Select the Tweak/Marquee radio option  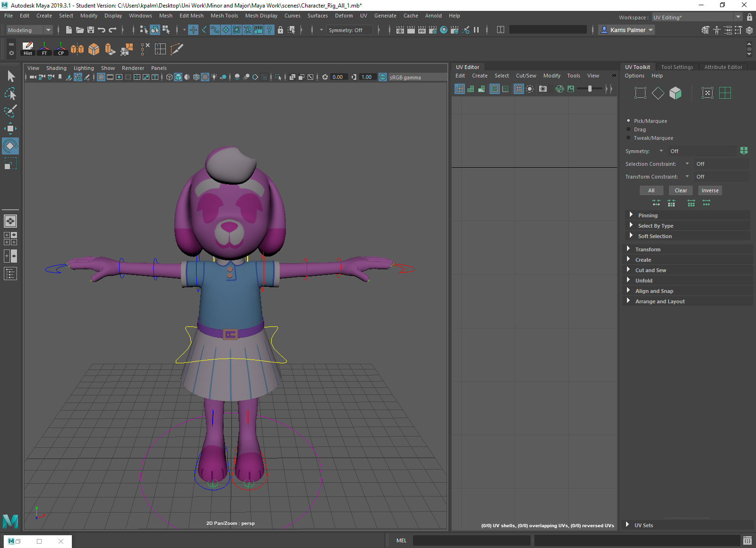(628, 138)
